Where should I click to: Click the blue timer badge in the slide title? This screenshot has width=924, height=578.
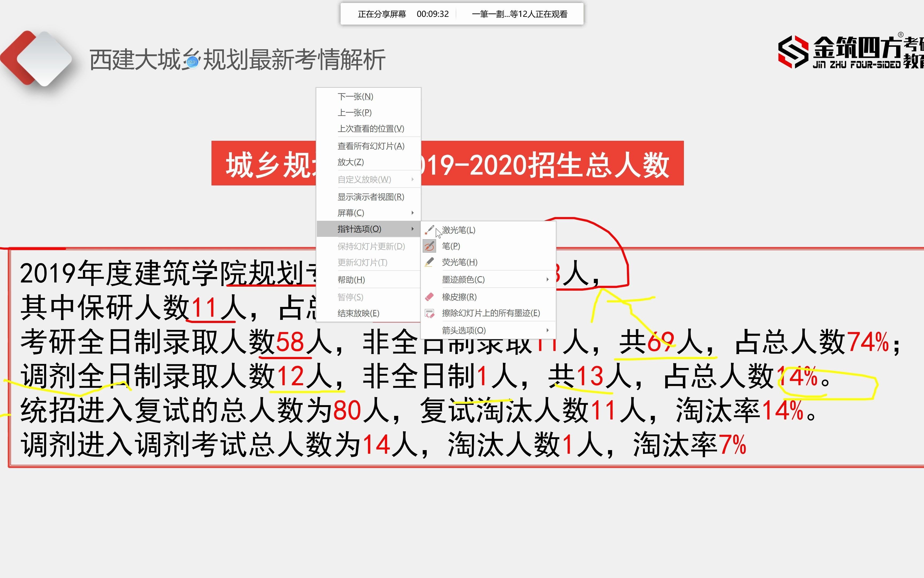point(192,62)
